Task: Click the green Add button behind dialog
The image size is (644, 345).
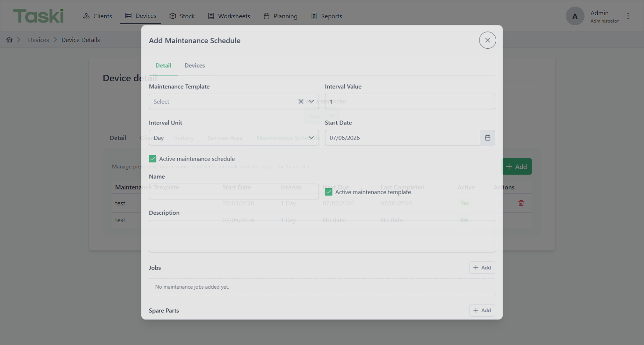Action: 517,166
